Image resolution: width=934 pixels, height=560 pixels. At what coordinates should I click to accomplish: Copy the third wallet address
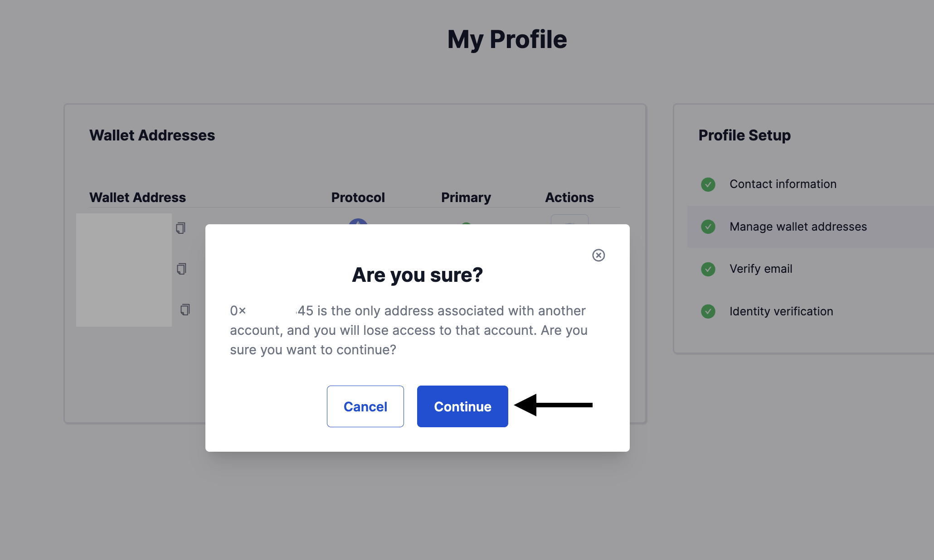[185, 309]
